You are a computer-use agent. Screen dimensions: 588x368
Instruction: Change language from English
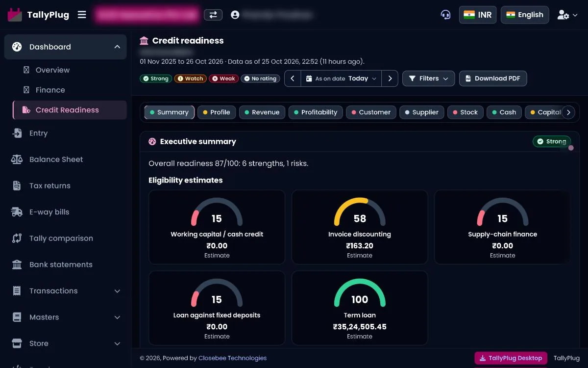[x=525, y=15]
